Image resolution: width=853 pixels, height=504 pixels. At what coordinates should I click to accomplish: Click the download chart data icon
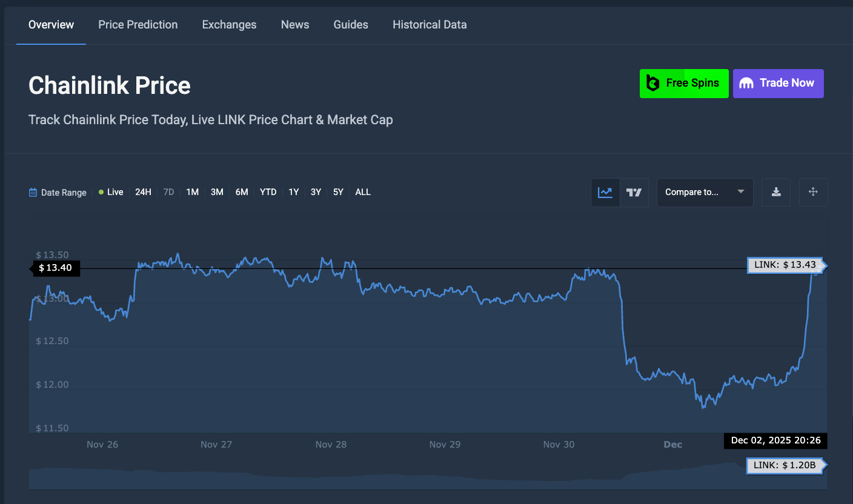[x=775, y=193]
